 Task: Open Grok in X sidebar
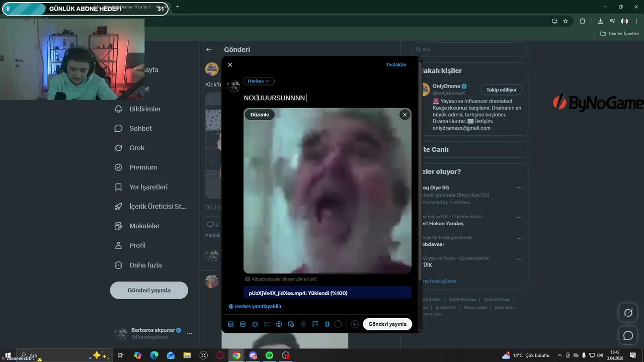coord(130,148)
